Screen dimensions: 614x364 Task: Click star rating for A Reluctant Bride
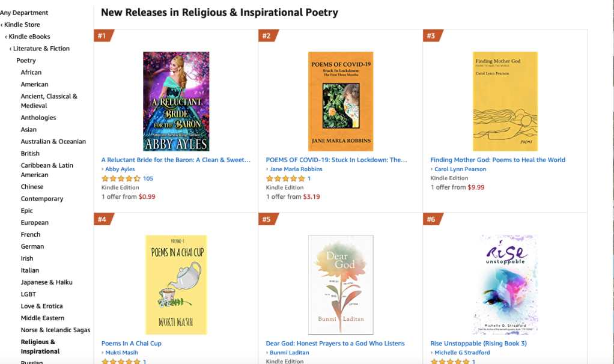121,178
